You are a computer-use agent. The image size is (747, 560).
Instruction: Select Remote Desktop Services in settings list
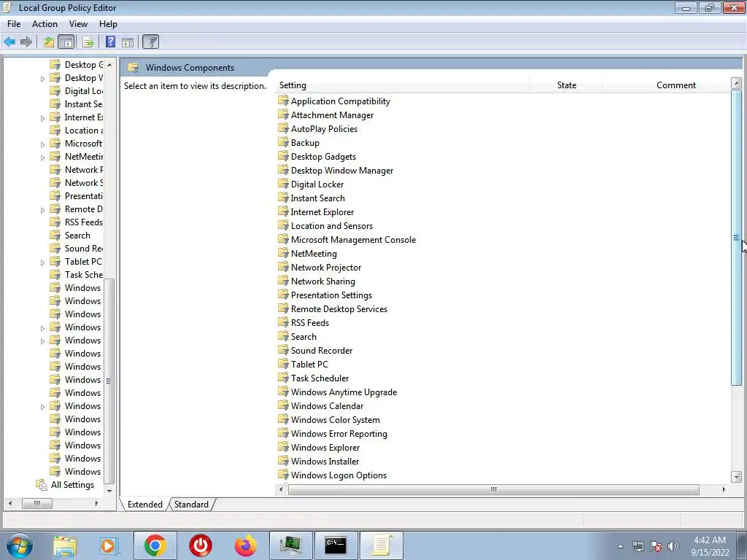click(338, 308)
